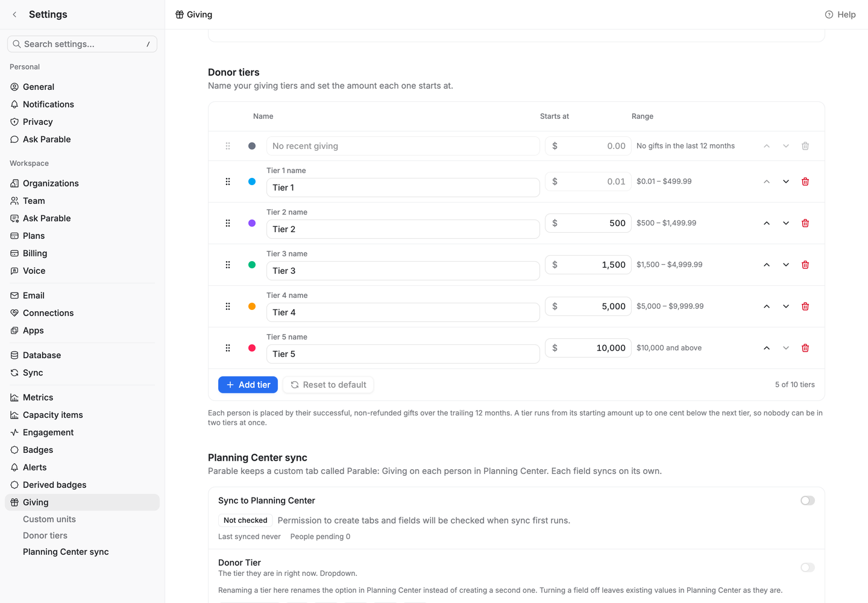Open Help via the question mark icon
Image resolution: width=868 pixels, height=603 pixels.
(x=829, y=14)
